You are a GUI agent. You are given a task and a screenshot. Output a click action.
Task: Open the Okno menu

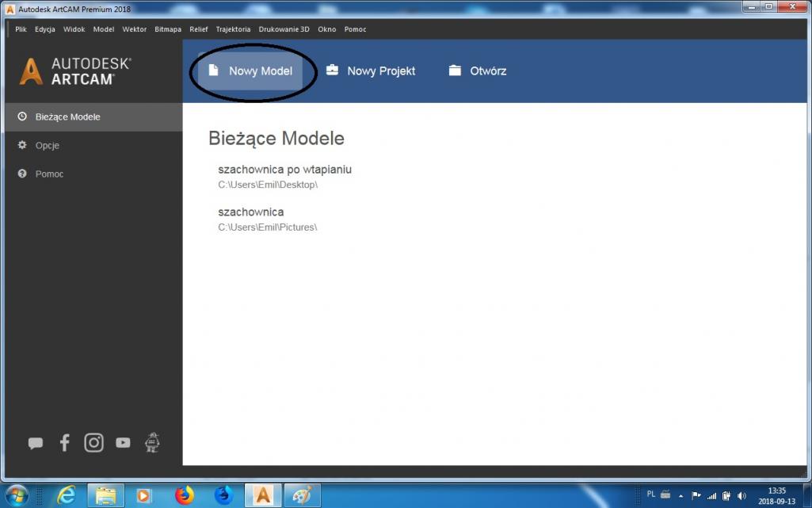[x=326, y=29]
